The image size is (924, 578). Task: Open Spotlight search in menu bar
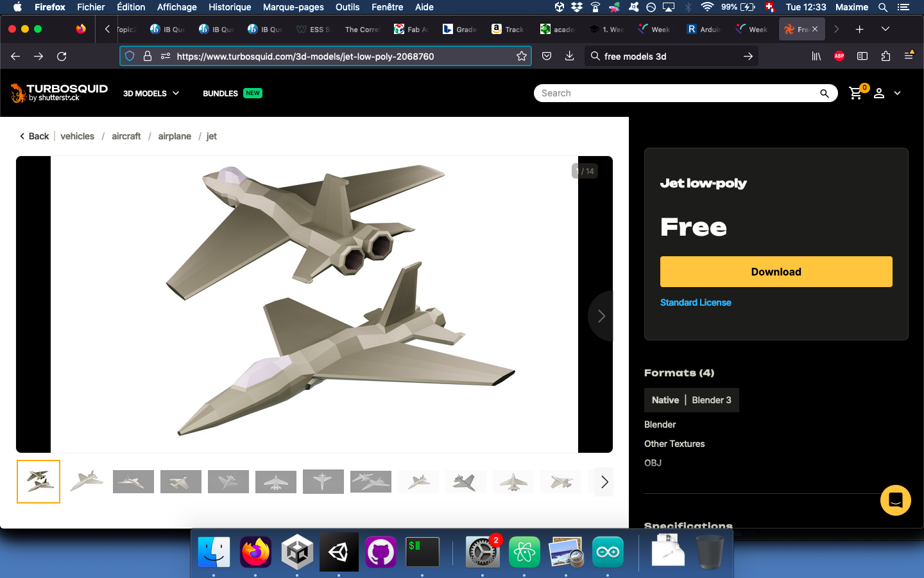(883, 7)
